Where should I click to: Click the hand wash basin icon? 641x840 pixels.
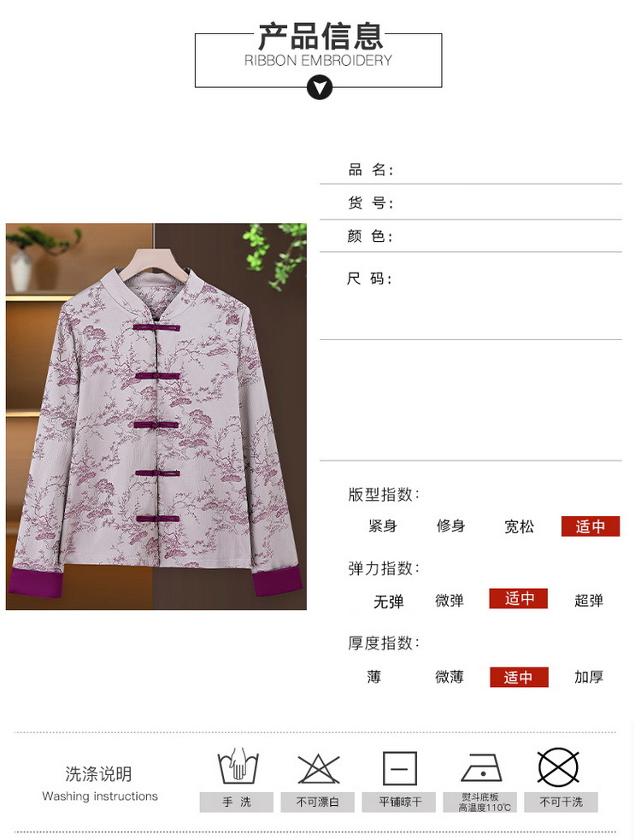tap(238, 767)
